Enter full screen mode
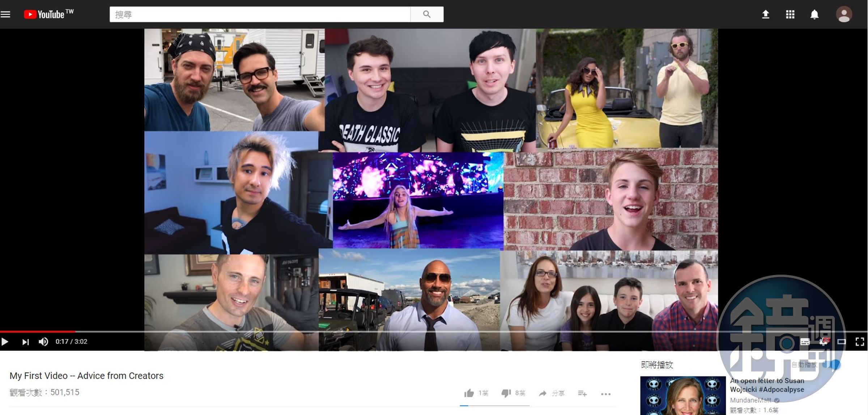Viewport: 868px width, 415px height. tap(860, 342)
